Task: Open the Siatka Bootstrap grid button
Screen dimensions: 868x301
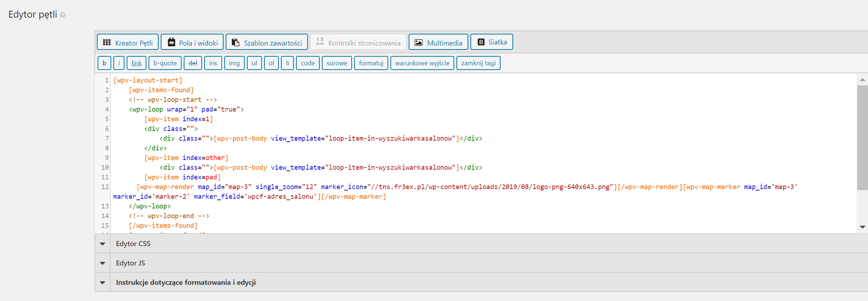Action: coord(492,42)
